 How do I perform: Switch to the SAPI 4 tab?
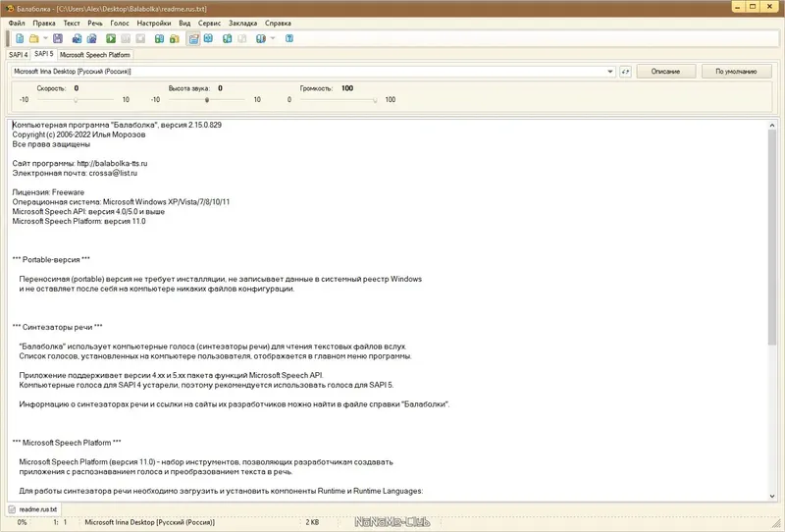18,55
